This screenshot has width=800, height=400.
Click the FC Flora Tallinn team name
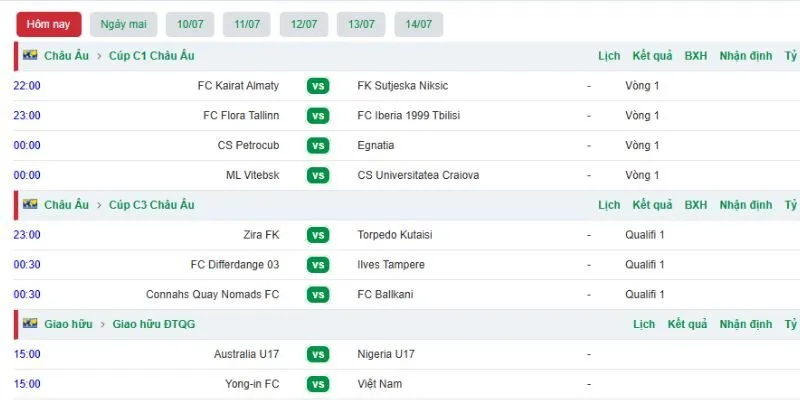coord(241,115)
